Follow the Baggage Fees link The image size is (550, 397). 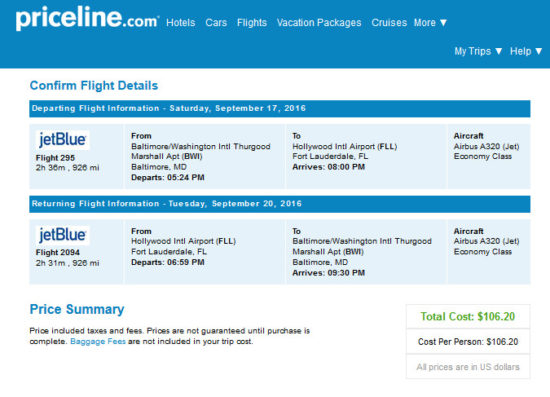tap(98, 341)
